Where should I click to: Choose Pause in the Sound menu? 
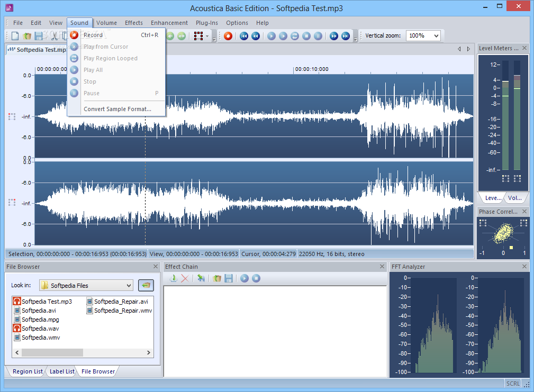coord(117,93)
